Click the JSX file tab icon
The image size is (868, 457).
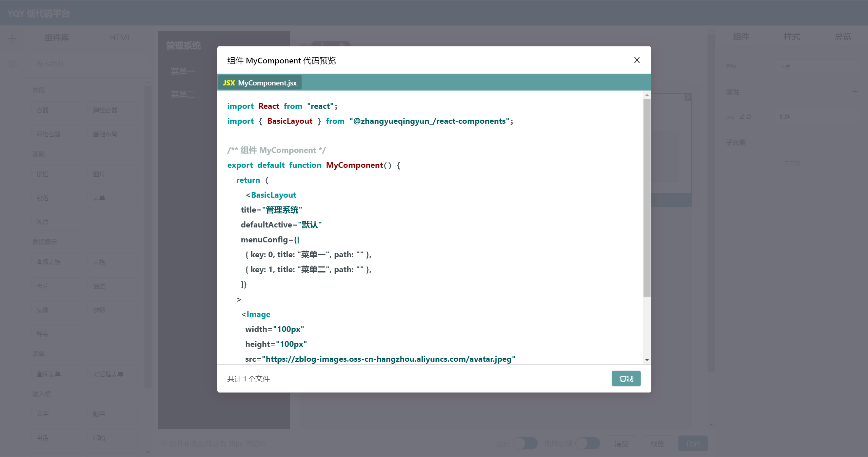(229, 83)
